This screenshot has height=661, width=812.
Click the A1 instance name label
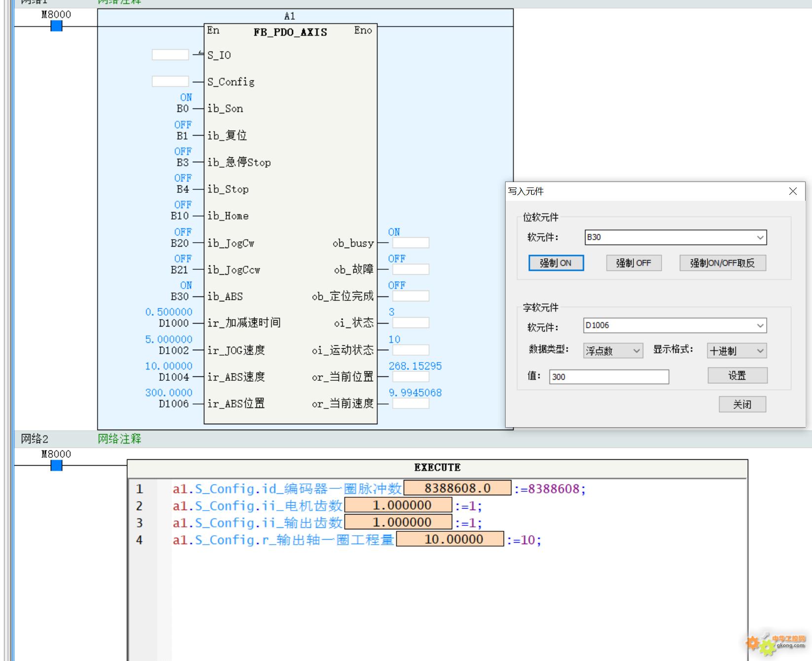pos(290,16)
